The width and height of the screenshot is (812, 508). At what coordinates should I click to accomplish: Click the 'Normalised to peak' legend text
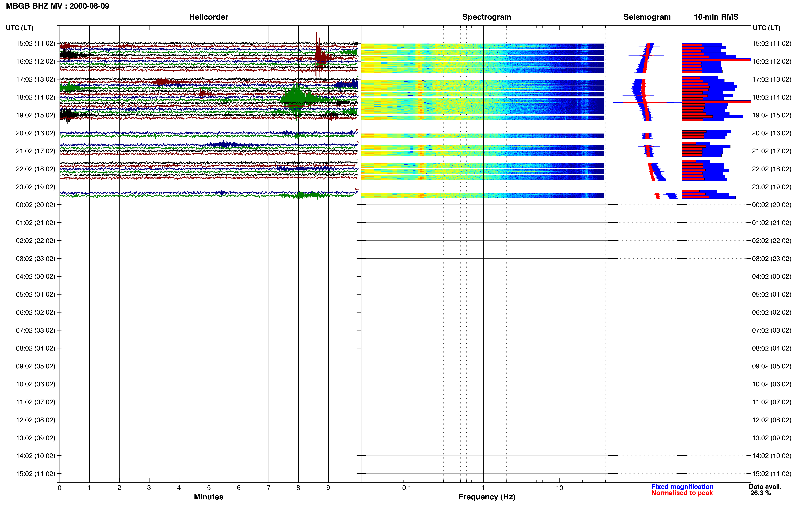pos(682,493)
